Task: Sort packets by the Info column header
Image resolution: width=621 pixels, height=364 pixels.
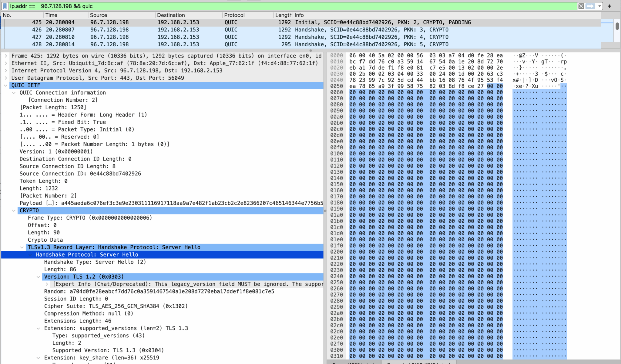Action: [x=447, y=15]
